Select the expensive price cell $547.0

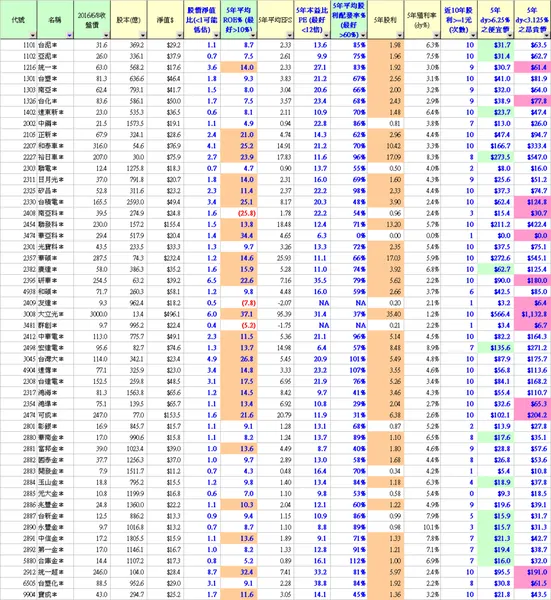tap(533, 157)
